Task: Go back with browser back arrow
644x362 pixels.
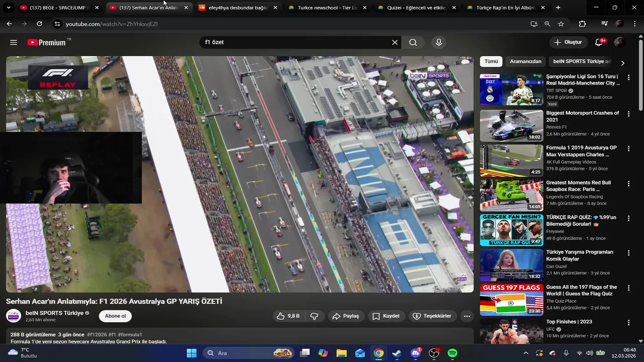Action: [9, 24]
